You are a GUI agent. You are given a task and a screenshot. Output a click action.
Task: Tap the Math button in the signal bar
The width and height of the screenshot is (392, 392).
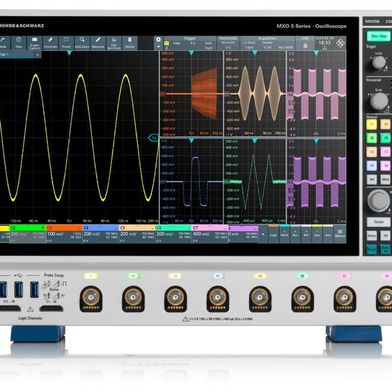pos(284,234)
